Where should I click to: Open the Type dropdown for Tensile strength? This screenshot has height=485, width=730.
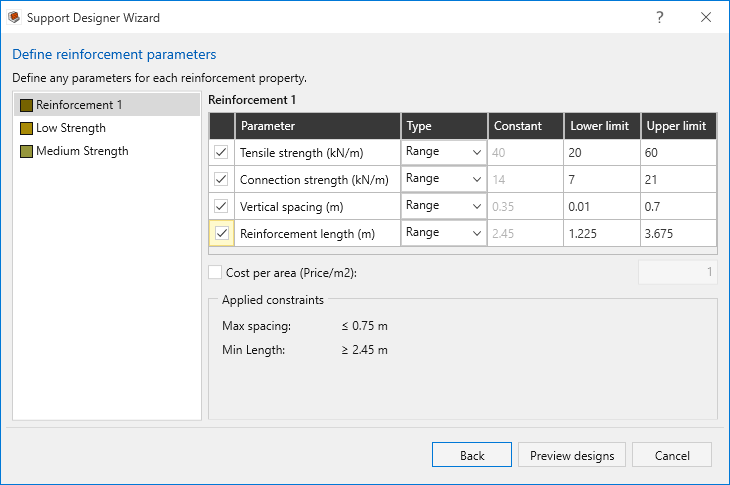point(444,152)
